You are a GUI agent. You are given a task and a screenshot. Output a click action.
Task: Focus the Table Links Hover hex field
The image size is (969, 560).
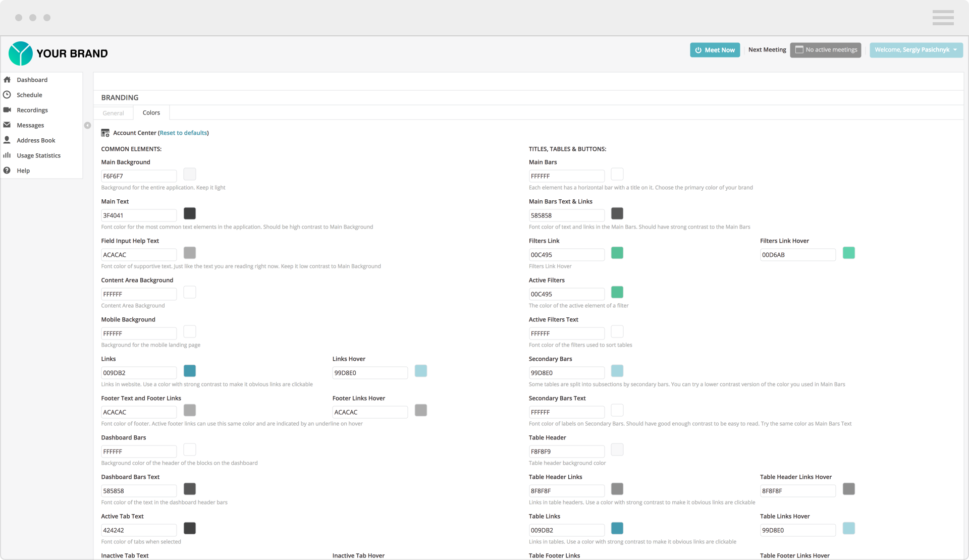[x=798, y=530]
